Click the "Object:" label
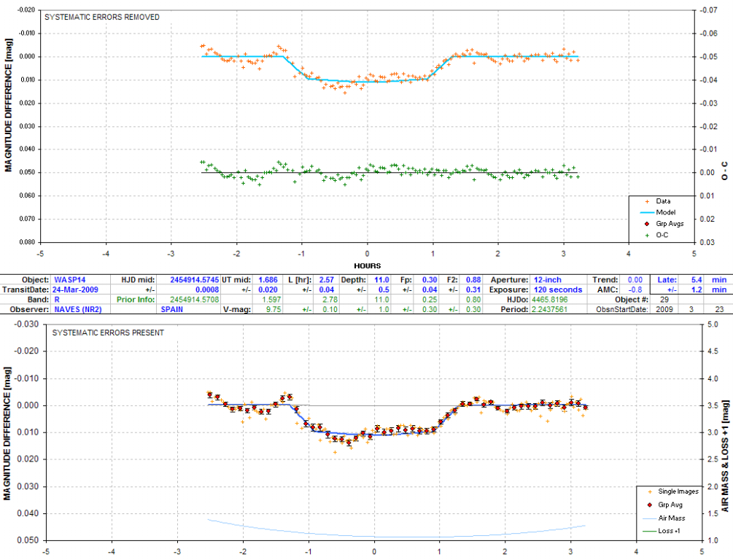This screenshot has height=560, width=733. coord(35,279)
